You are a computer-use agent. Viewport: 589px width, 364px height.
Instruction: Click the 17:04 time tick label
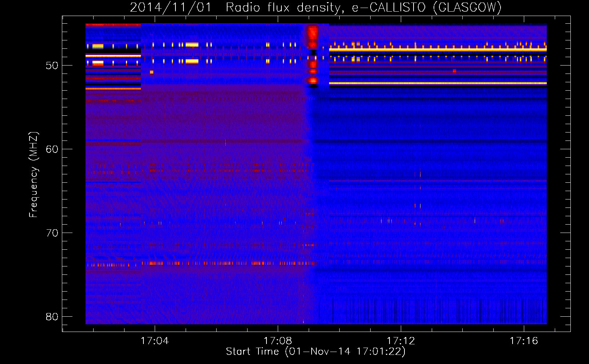point(155,341)
